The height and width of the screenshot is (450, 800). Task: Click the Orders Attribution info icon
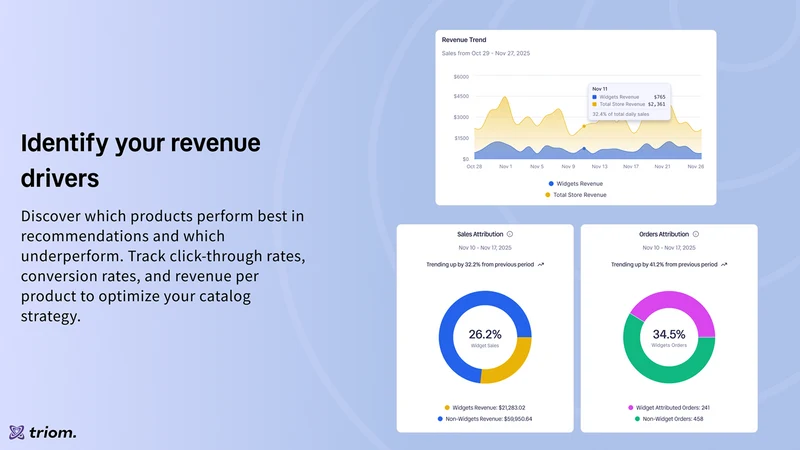point(695,234)
